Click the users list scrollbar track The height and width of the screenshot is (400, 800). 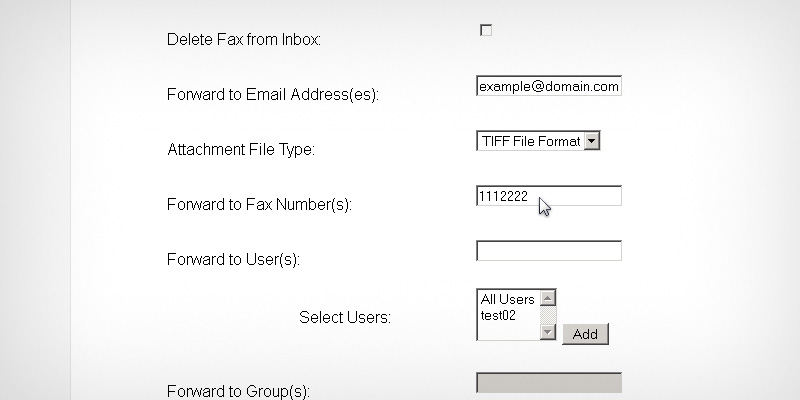(x=547, y=316)
